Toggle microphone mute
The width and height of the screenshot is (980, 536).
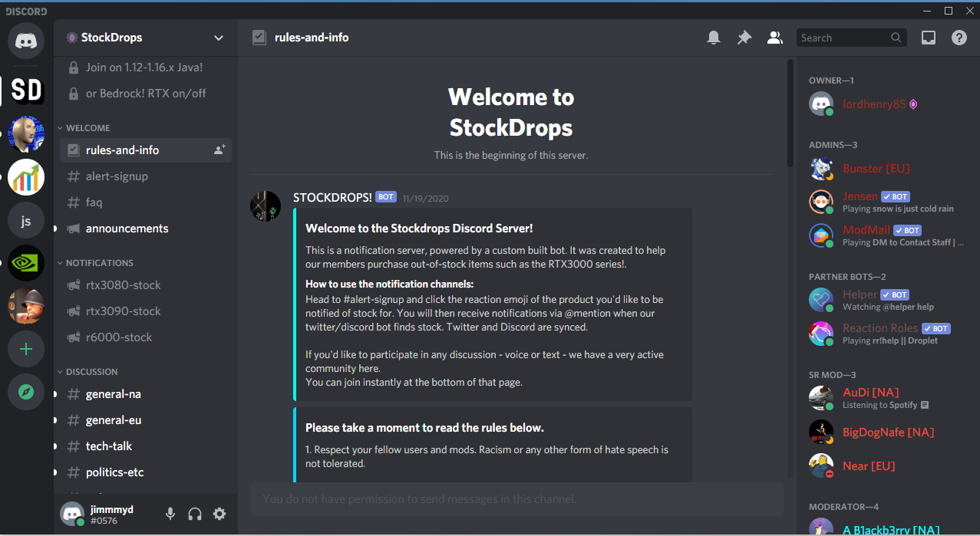point(170,514)
